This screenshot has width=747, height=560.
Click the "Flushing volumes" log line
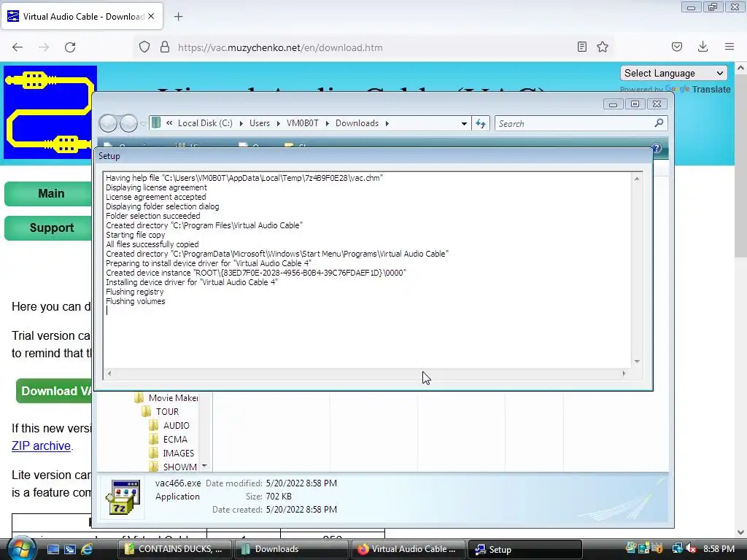coord(135,301)
